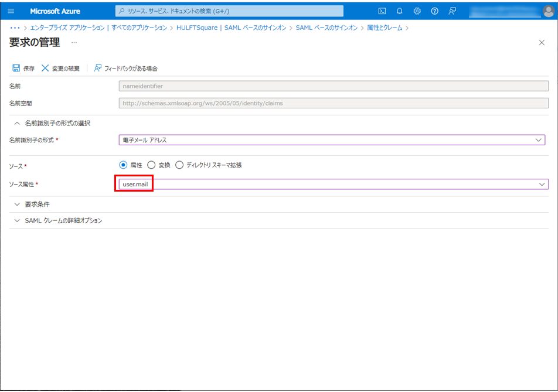Click the user account avatar
Image resolution: width=558 pixels, height=392 pixels.
tap(547, 11)
